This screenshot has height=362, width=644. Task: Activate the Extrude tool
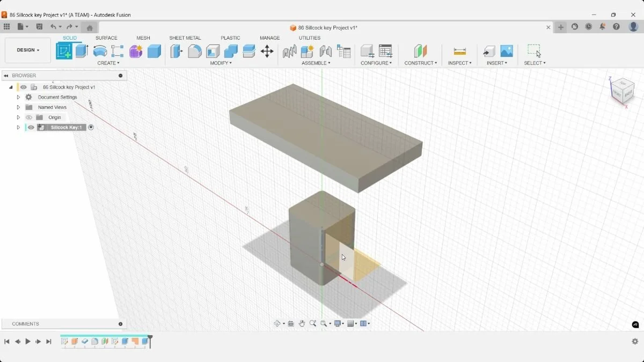82,51
